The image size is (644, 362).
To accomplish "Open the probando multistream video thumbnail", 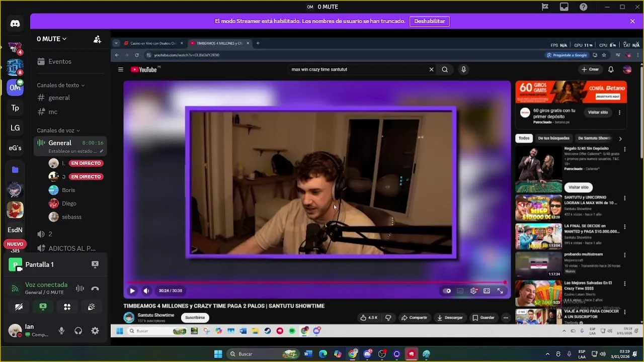I will (x=538, y=264).
